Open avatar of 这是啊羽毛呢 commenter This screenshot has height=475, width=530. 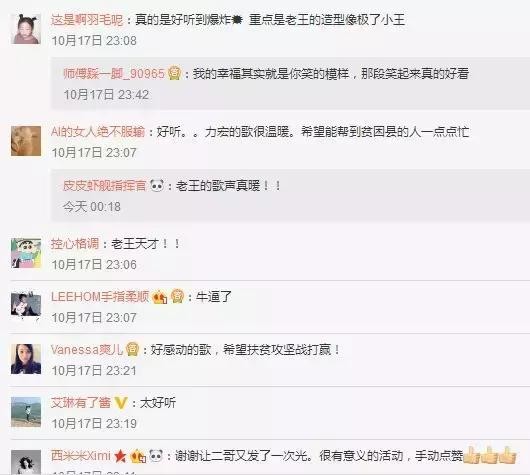point(26,29)
